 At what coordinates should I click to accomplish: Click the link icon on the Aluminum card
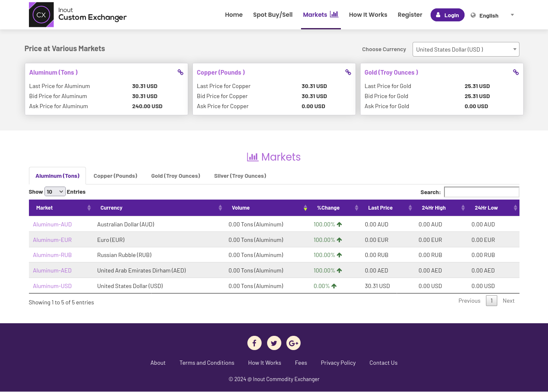(180, 72)
